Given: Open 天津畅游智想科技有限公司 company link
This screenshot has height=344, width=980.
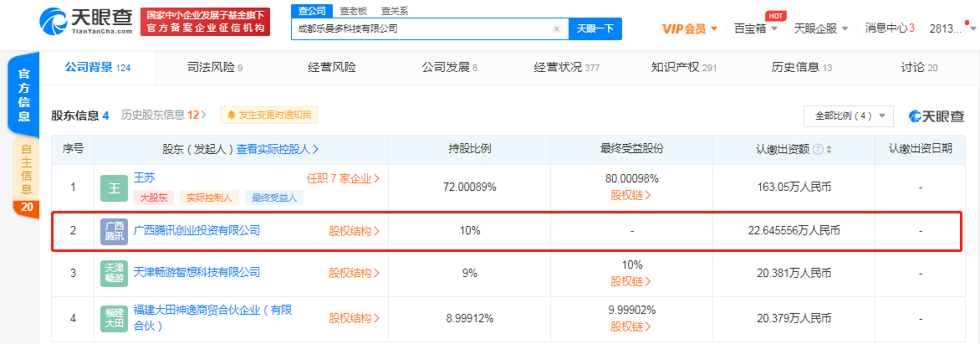Looking at the screenshot, I should [x=197, y=272].
